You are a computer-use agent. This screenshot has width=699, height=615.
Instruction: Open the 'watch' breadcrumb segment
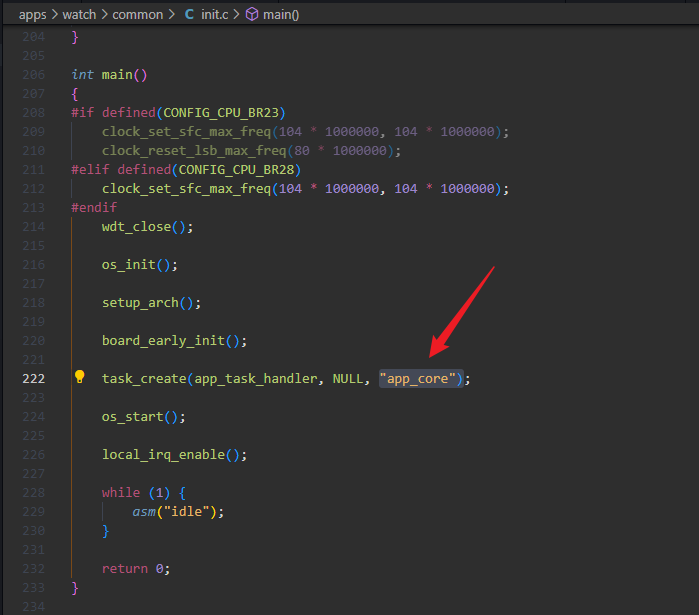[79, 15]
